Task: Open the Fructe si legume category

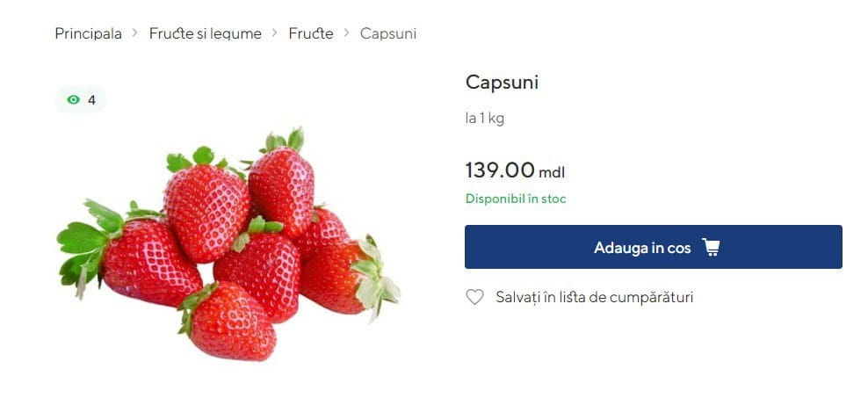Action: [206, 33]
